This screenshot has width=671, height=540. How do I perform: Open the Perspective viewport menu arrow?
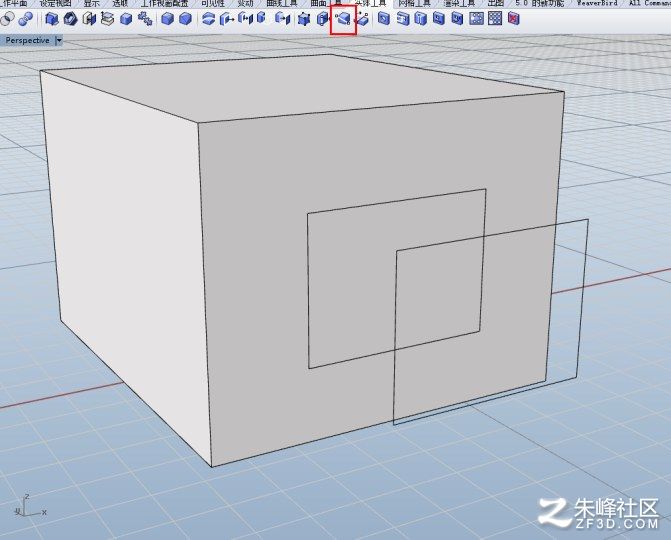tap(59, 41)
